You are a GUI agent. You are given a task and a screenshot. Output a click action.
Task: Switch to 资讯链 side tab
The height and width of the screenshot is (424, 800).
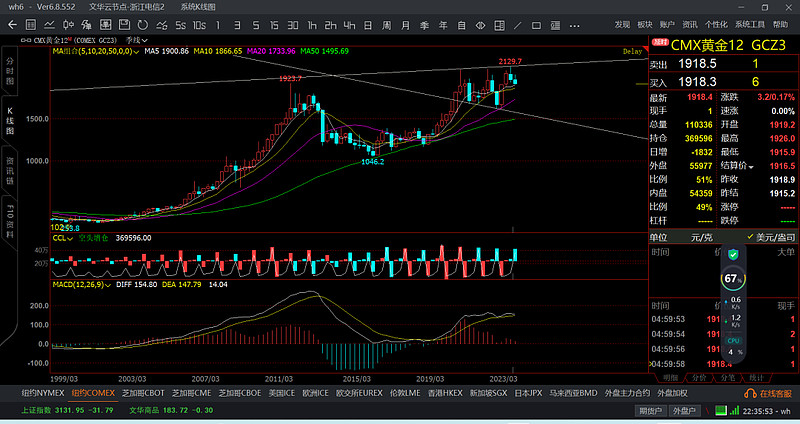(x=10, y=171)
